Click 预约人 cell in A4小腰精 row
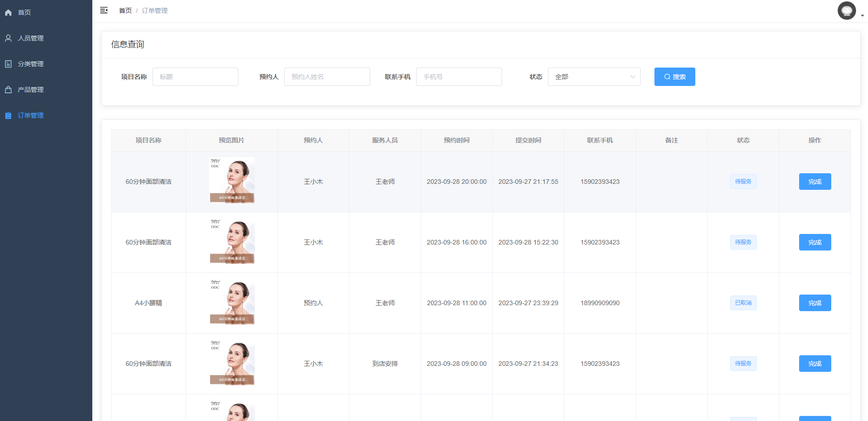 click(313, 303)
